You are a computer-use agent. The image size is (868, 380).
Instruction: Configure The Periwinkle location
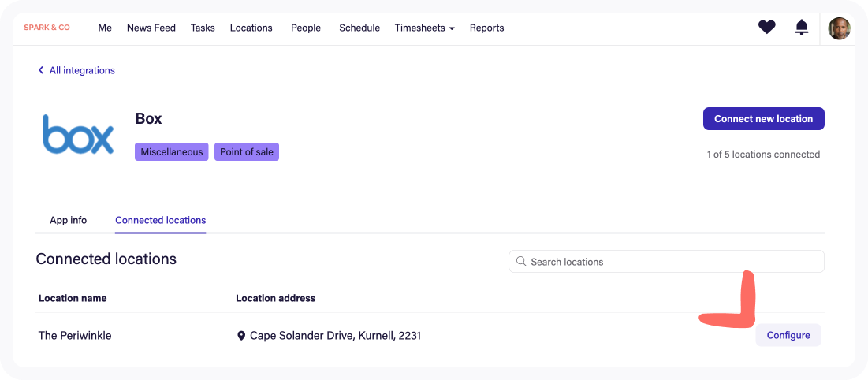788,335
